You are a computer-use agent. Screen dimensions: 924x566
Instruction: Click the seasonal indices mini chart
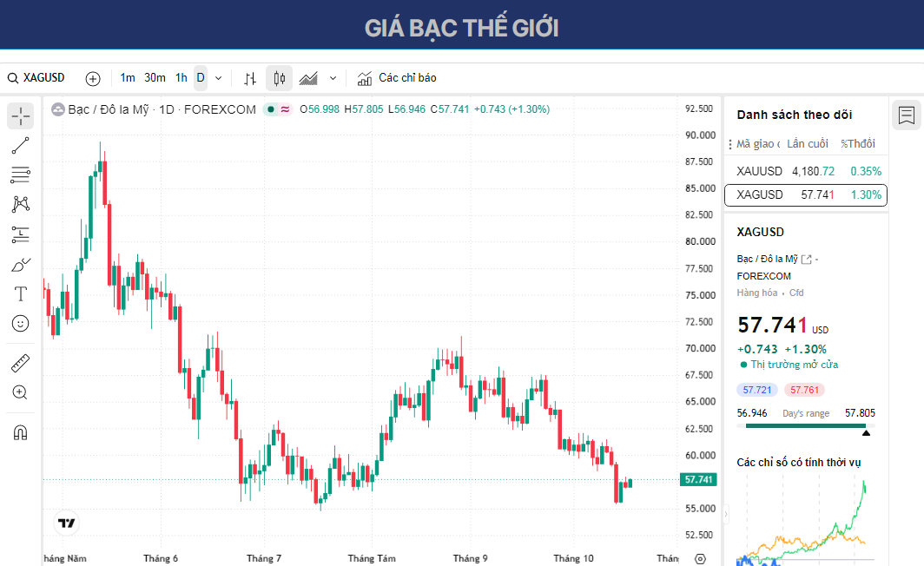(x=806, y=521)
